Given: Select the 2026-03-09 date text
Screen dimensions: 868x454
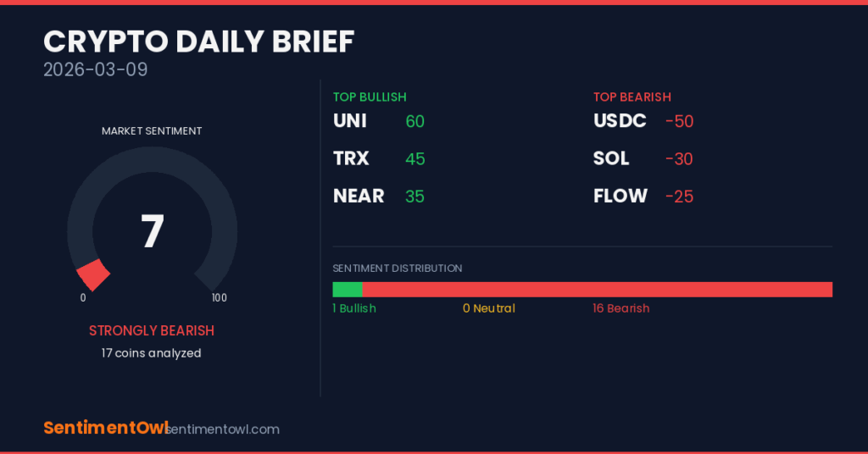Looking at the screenshot, I should pyautogui.click(x=96, y=69).
